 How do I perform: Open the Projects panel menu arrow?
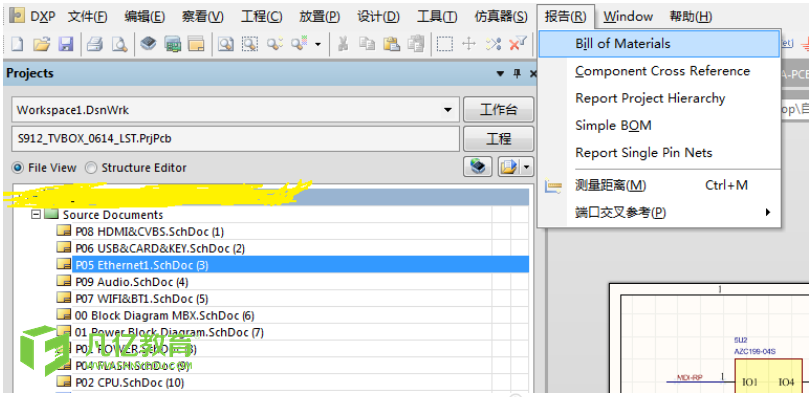499,74
